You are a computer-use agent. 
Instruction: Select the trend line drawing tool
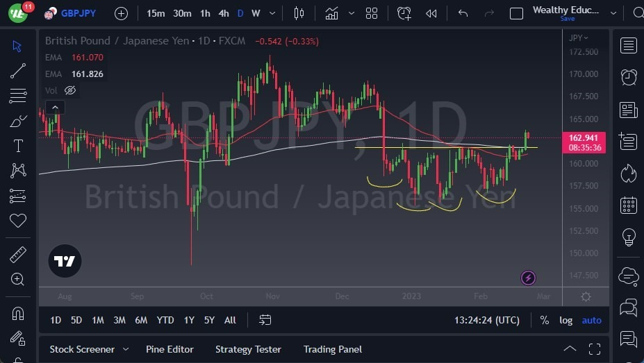[17, 71]
